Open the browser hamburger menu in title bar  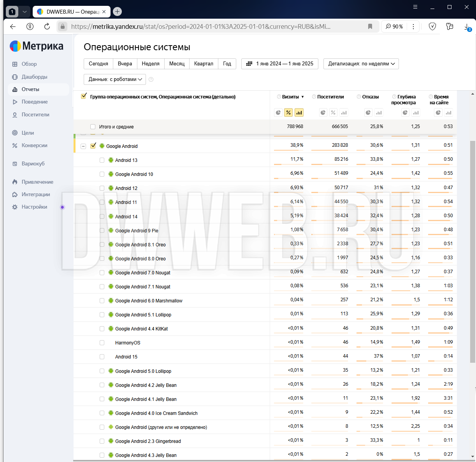(415, 7)
